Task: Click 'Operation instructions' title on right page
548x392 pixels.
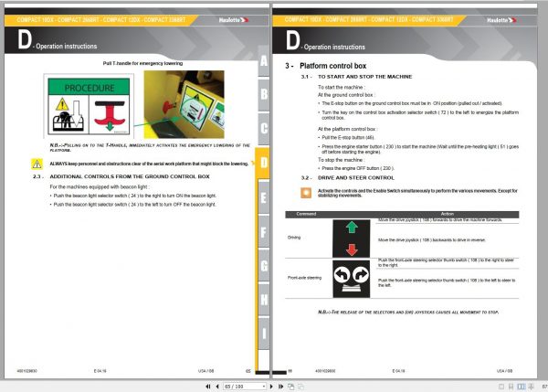Action: 334,47
